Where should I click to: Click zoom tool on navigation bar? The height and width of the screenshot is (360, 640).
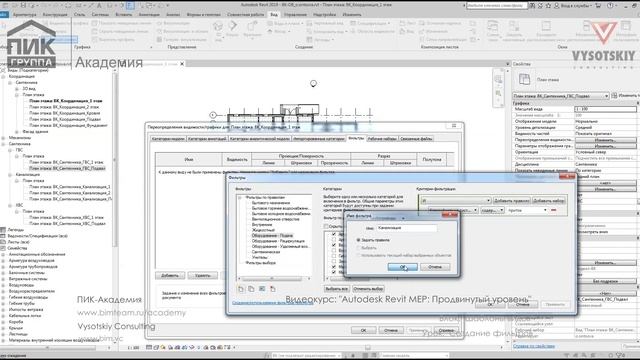(498, 94)
